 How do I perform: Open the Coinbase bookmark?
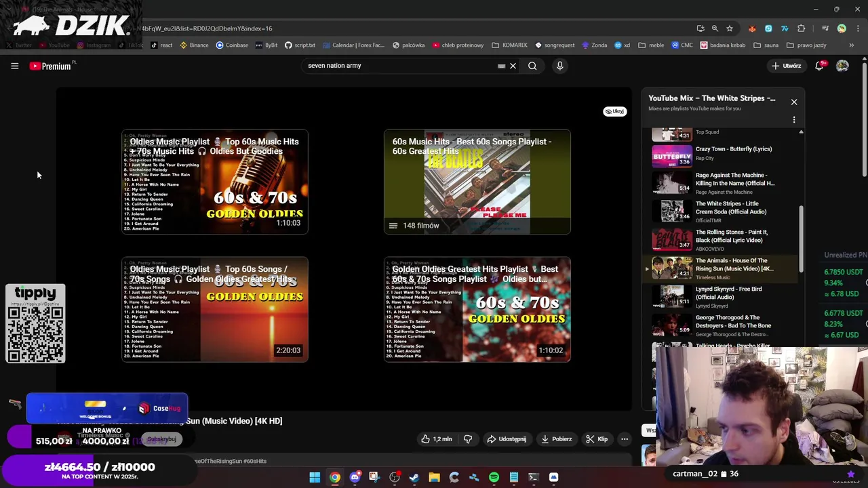[232, 45]
